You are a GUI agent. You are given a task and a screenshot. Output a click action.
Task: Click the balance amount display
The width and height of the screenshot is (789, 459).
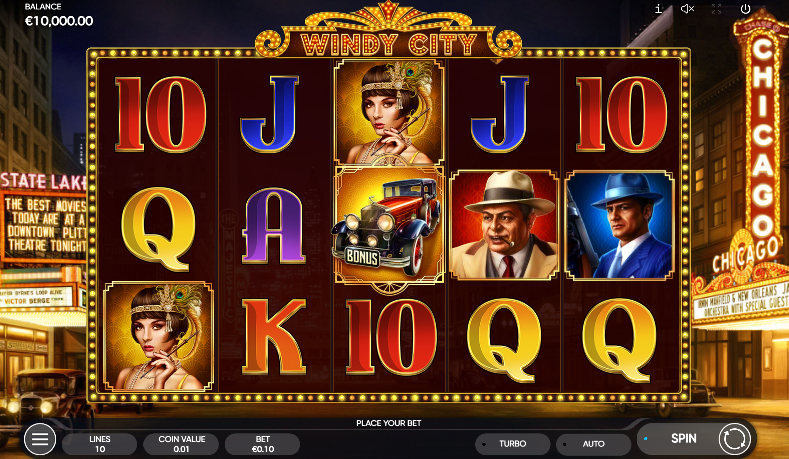pyautogui.click(x=59, y=21)
